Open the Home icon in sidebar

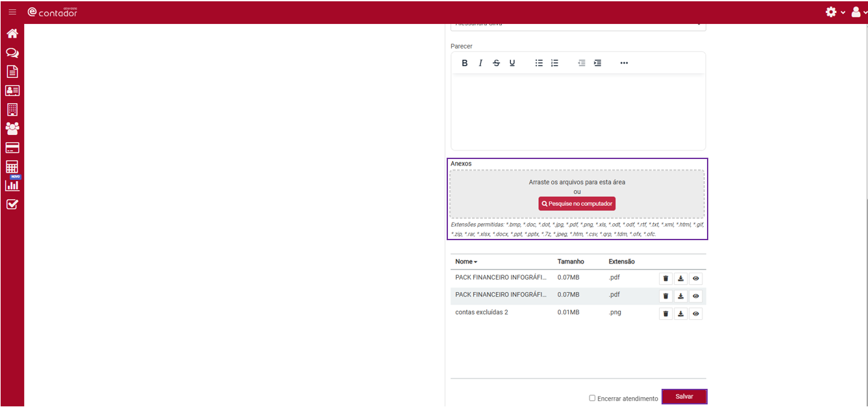12,34
